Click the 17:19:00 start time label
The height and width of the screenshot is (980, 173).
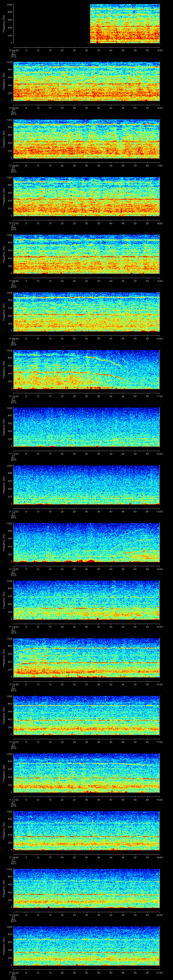(x=14, y=915)
